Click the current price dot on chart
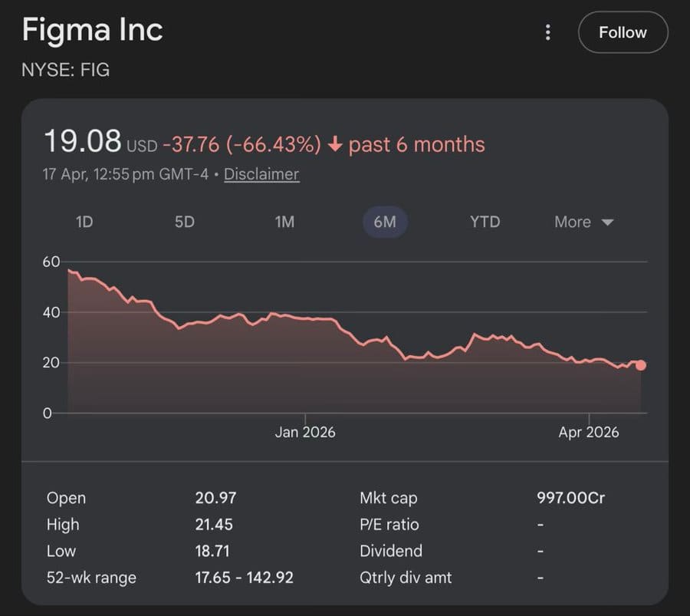 tap(640, 365)
